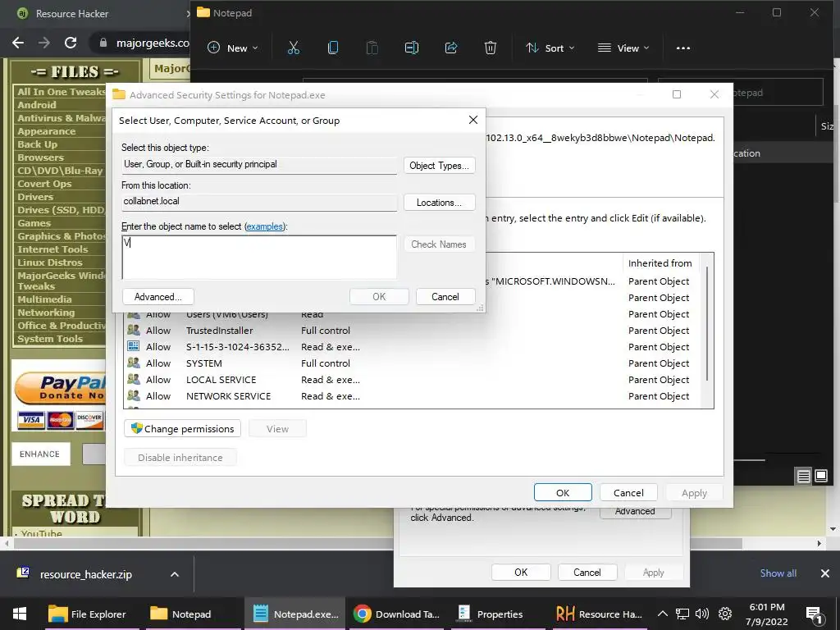The image size is (840, 630).
Task: Click the PayPal Donate Now button
Action: tap(60, 388)
